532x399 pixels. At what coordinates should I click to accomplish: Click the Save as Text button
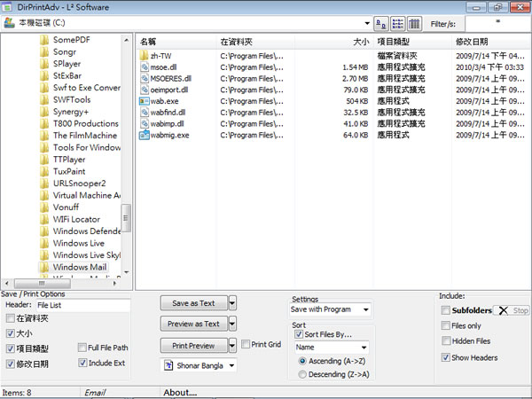point(193,302)
